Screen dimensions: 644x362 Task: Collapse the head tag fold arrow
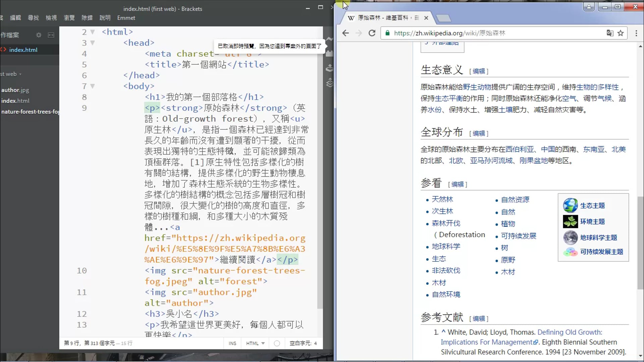(x=93, y=43)
